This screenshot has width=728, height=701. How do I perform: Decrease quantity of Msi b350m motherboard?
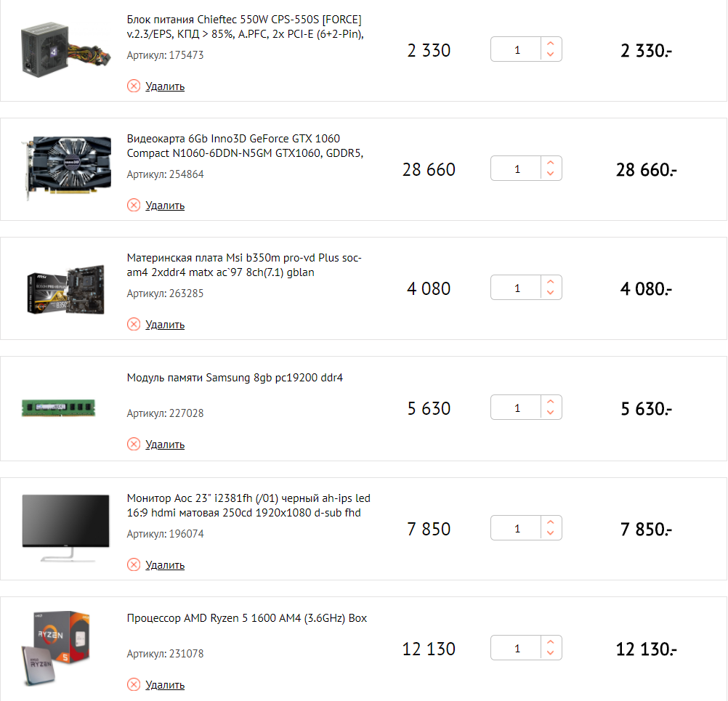tap(551, 293)
